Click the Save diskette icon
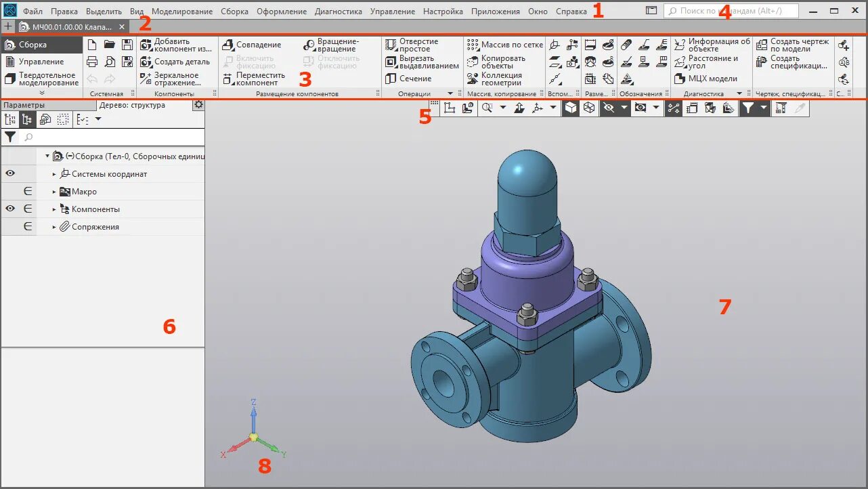 coord(127,45)
